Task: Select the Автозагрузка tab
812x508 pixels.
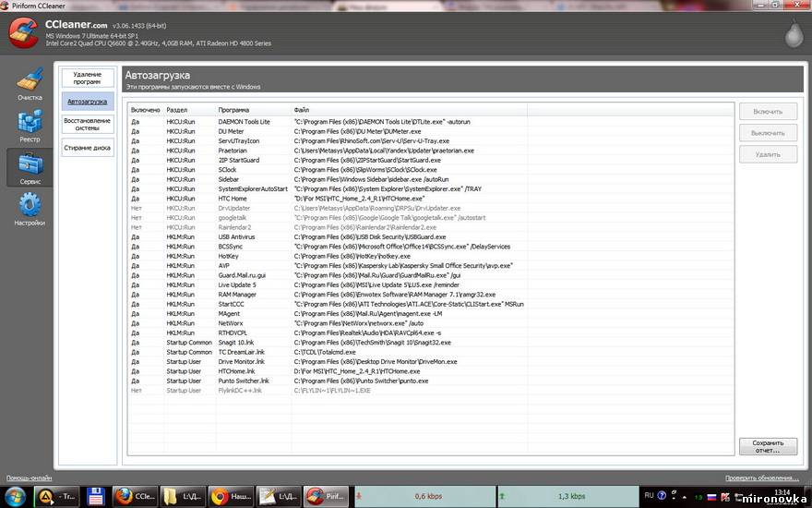Action: pyautogui.click(x=88, y=102)
